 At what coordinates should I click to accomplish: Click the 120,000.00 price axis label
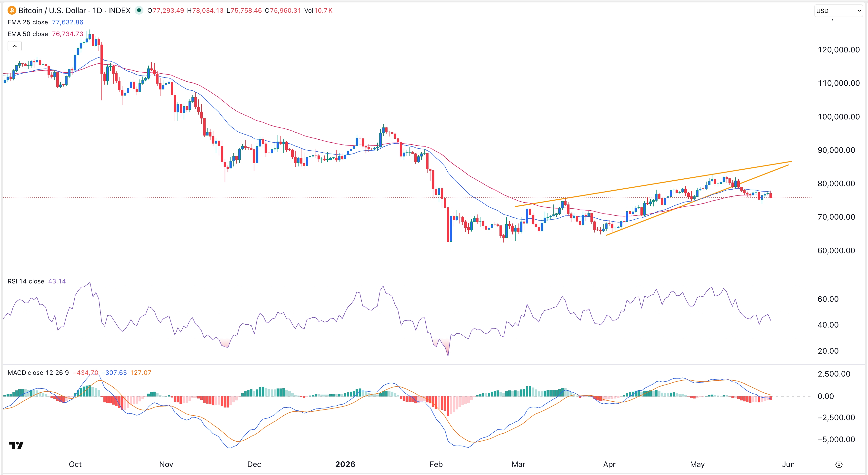839,50
